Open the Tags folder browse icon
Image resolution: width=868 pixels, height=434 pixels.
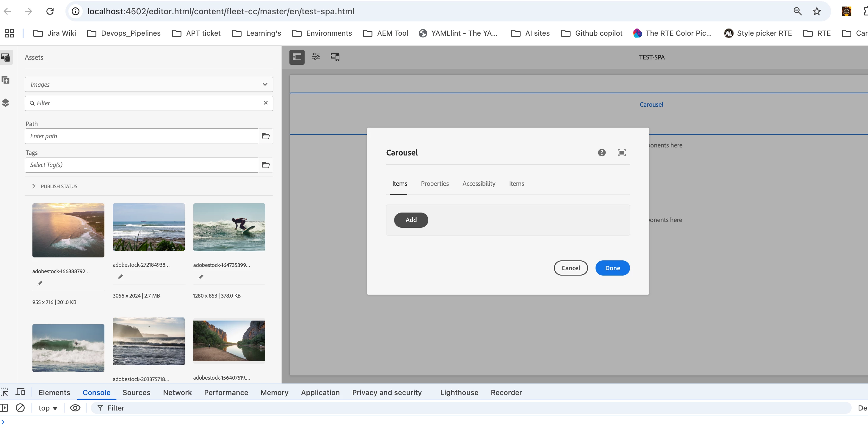[266, 165]
